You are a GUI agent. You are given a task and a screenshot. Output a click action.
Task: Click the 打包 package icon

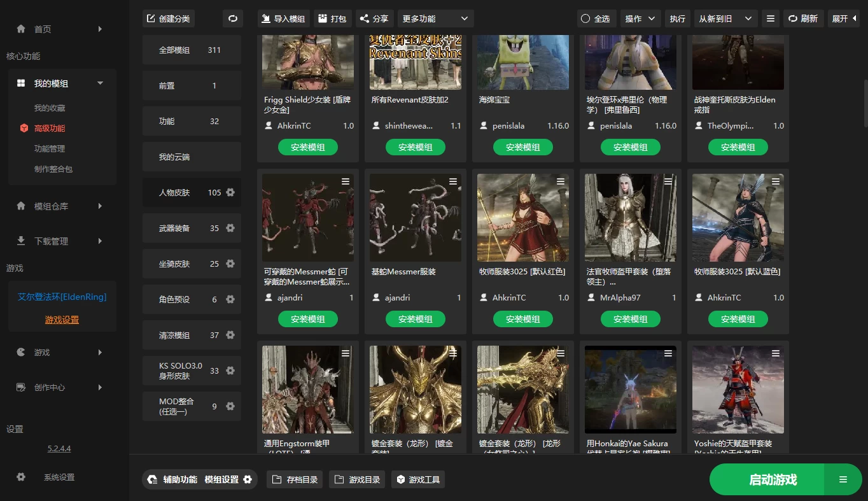(x=321, y=18)
